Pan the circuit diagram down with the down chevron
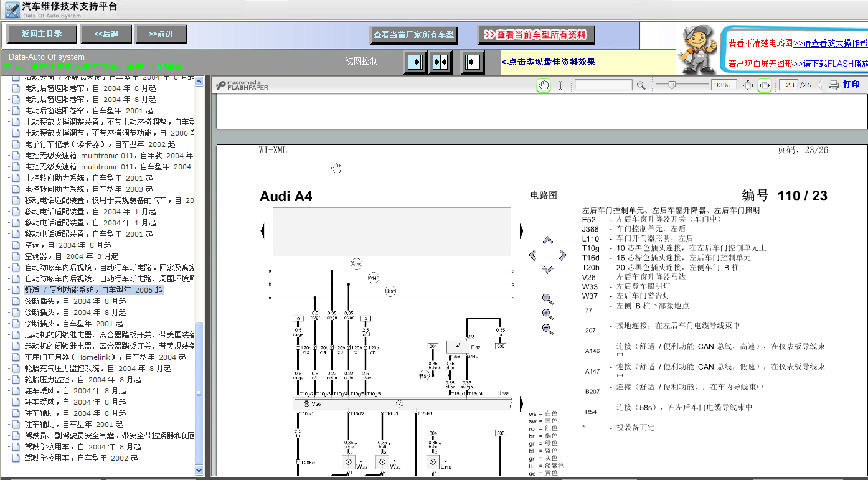Screen dimensions: 868x480 pos(547,270)
